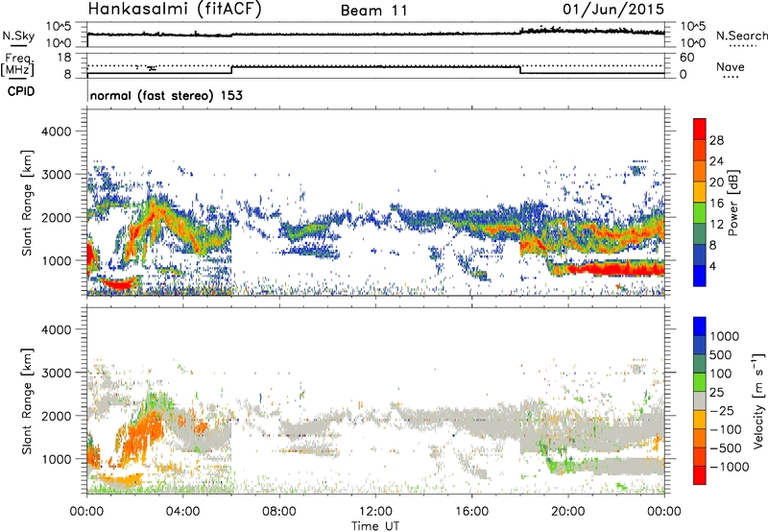The width and height of the screenshot is (768, 532).
Task: Click the '-1000' velocity colorbar tick
Action: click(729, 467)
